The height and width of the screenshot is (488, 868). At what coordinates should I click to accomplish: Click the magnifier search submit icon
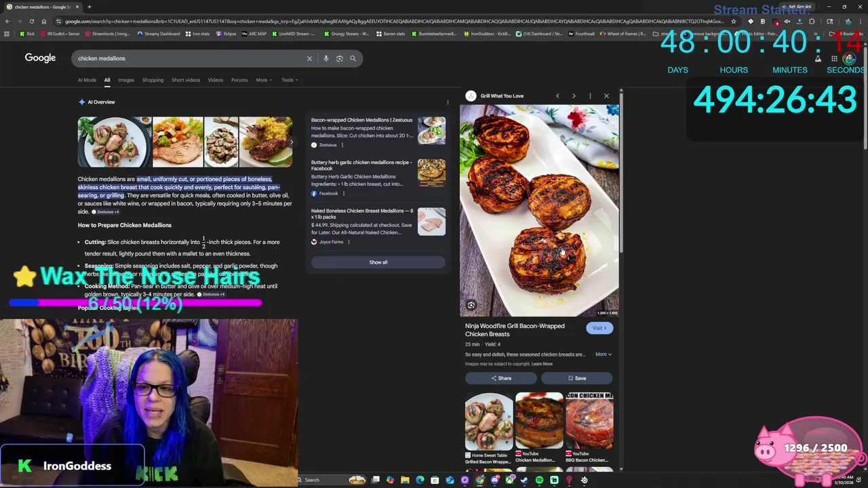point(353,58)
